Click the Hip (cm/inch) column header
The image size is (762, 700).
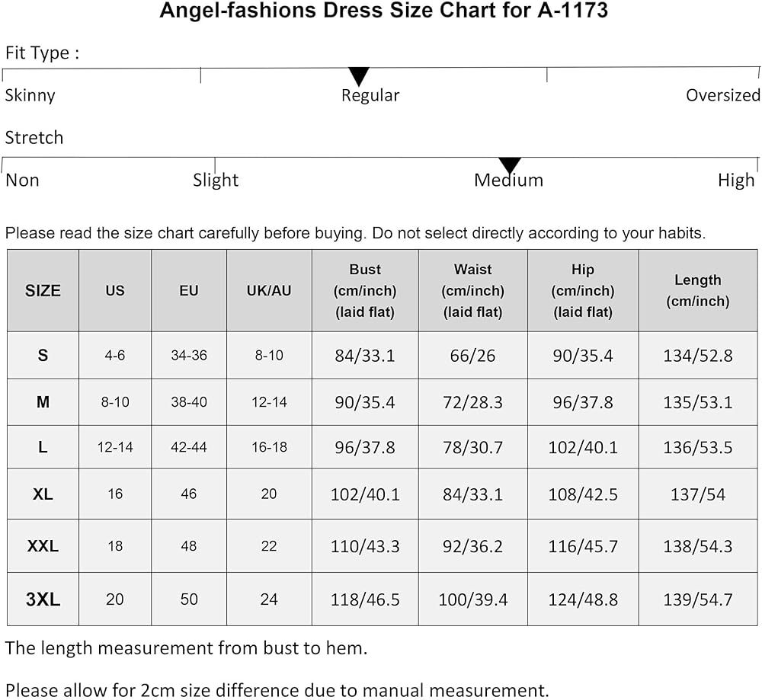tap(583, 290)
